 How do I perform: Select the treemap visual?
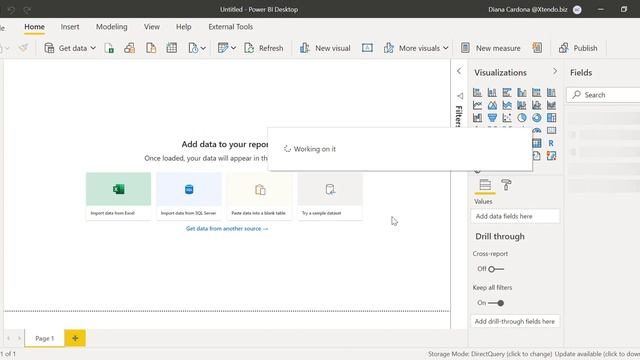pyautogui.click(x=551, y=118)
